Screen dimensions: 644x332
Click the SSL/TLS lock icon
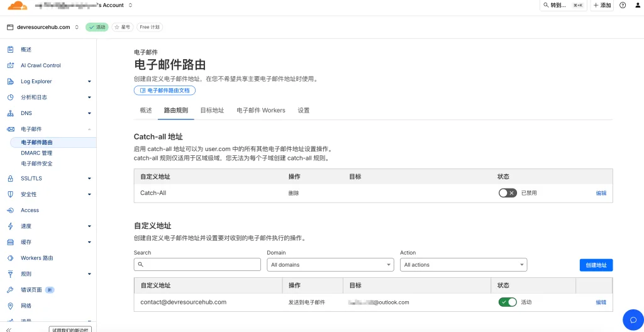coord(10,179)
